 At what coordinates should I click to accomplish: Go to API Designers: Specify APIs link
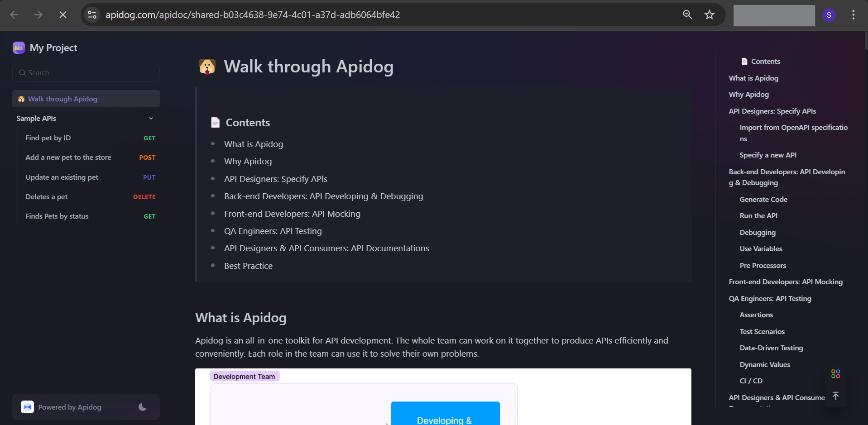[x=276, y=179]
